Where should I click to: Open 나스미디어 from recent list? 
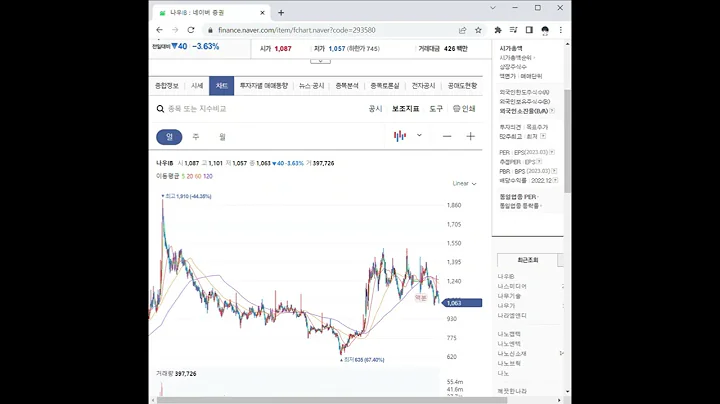[512, 286]
